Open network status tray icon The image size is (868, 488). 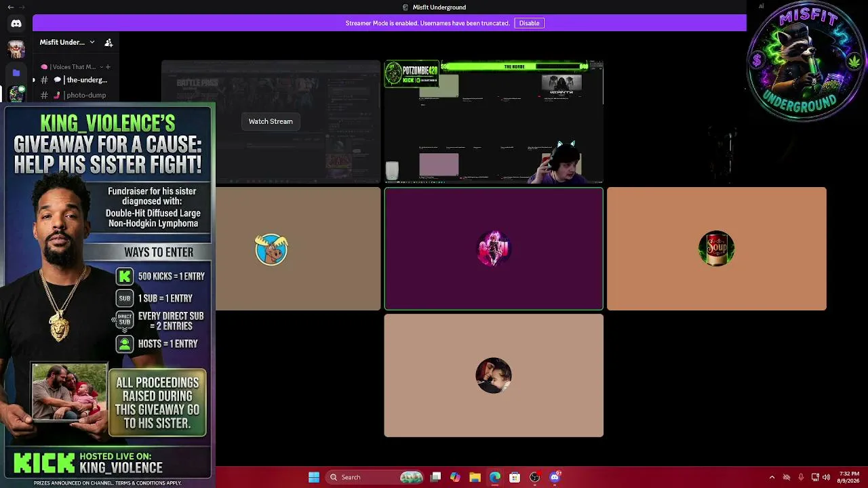[815, 477]
